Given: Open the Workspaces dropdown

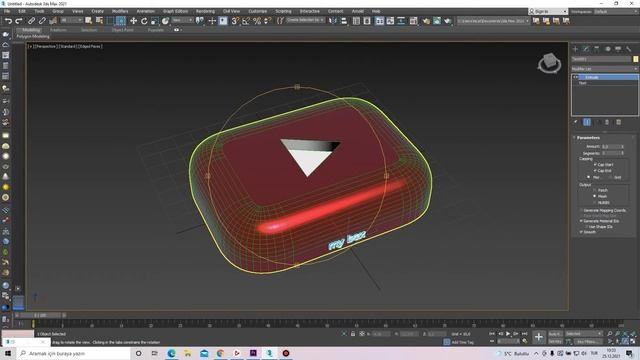Looking at the screenshot, I should click(616, 11).
